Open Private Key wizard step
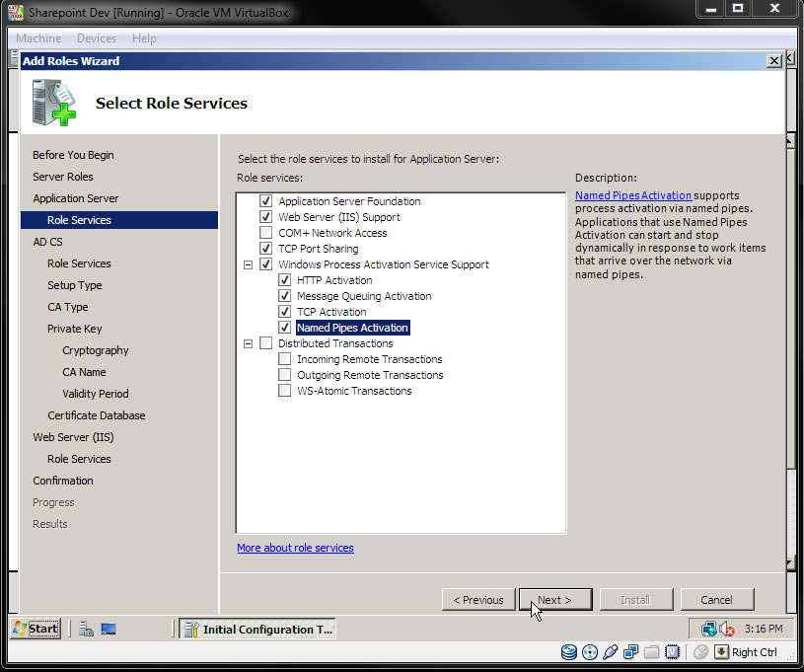Viewport: 804px width, 672px height. point(74,329)
